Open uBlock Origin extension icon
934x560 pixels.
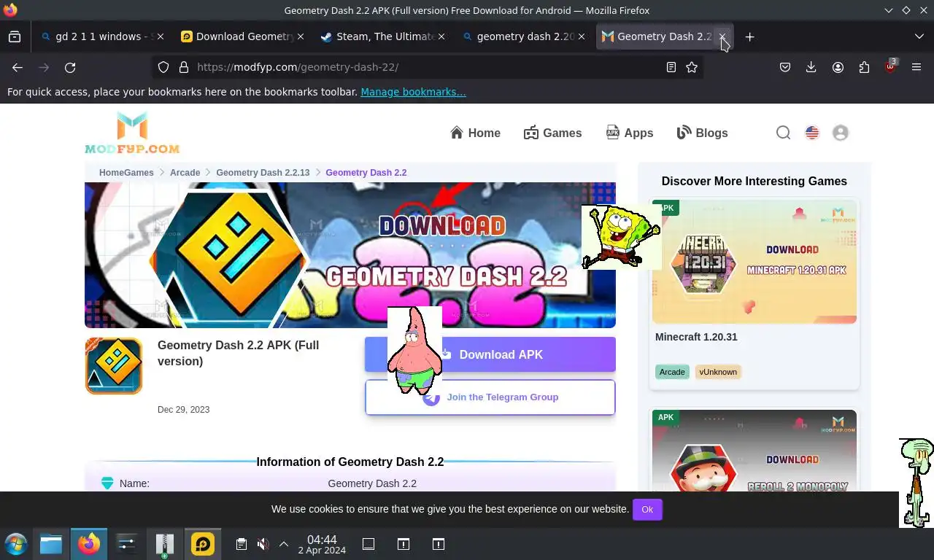pos(890,67)
